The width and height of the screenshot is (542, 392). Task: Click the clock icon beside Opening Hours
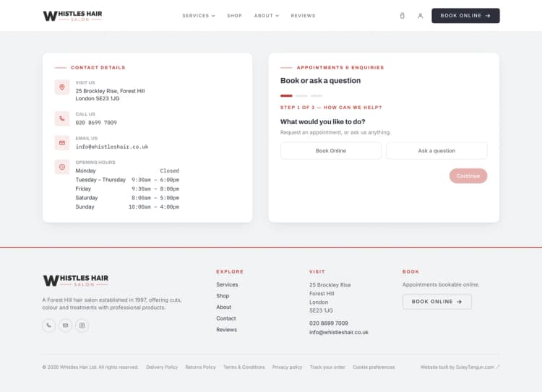[x=62, y=167]
